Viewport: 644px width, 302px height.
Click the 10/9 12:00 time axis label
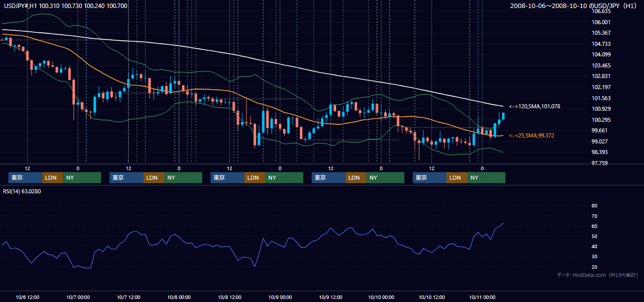coord(330,297)
